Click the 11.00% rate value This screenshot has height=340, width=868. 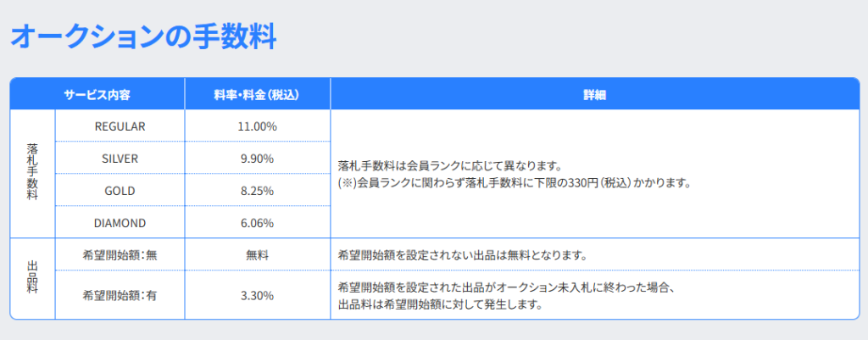coord(257,125)
